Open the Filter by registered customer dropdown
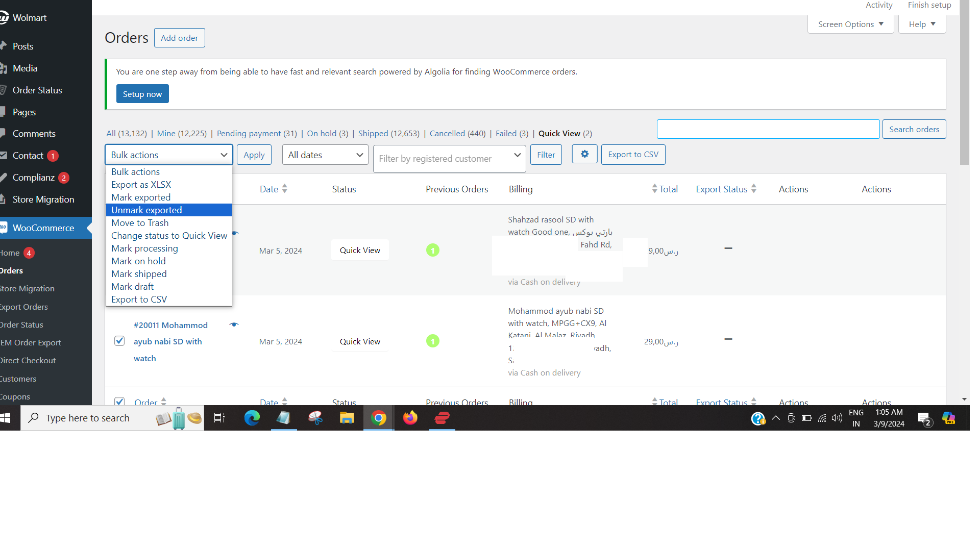 [x=449, y=159]
